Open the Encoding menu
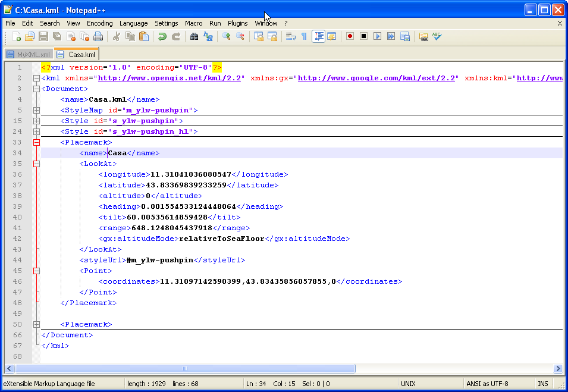Screen dimensions: 568x392 (x=99, y=23)
